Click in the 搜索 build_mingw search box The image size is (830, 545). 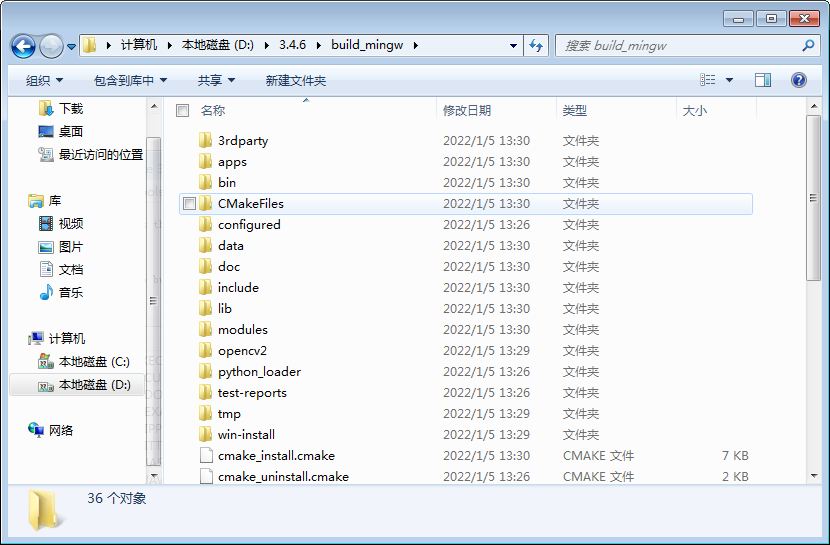click(x=680, y=45)
